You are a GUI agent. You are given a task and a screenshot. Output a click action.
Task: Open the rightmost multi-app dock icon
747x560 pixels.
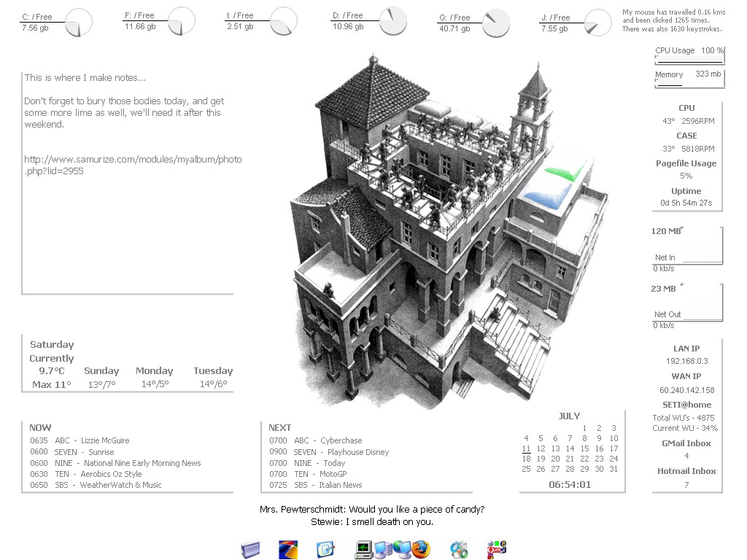pyautogui.click(x=497, y=549)
